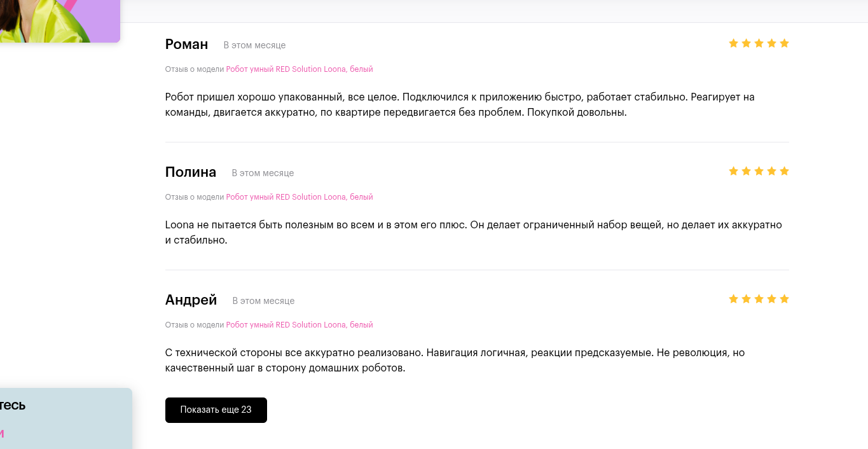Click the third star in Полина's rating
This screenshot has height=449, width=868.
tap(759, 171)
